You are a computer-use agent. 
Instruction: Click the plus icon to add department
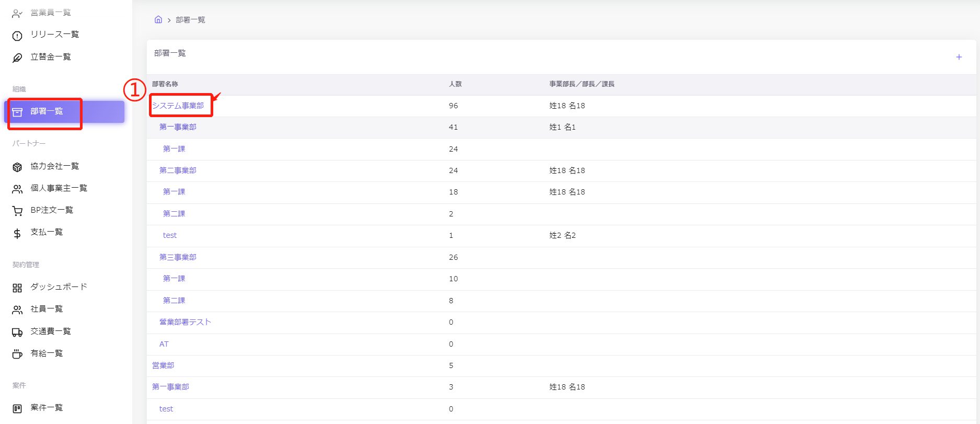959,57
